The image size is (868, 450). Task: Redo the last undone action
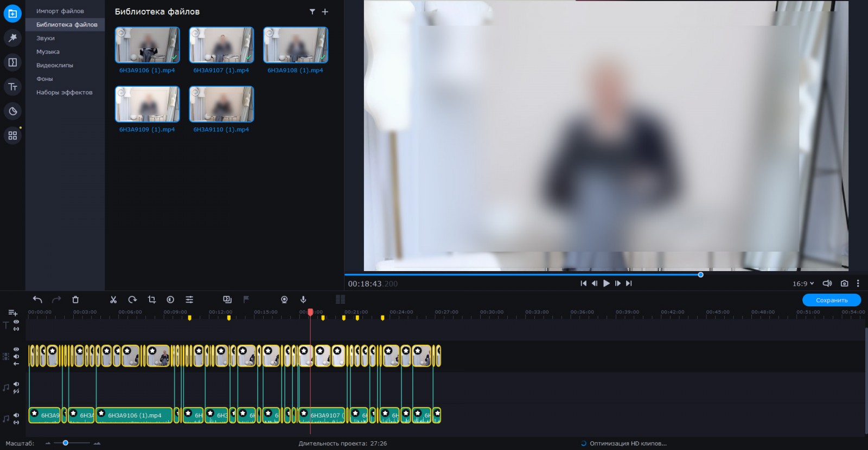[x=56, y=299]
